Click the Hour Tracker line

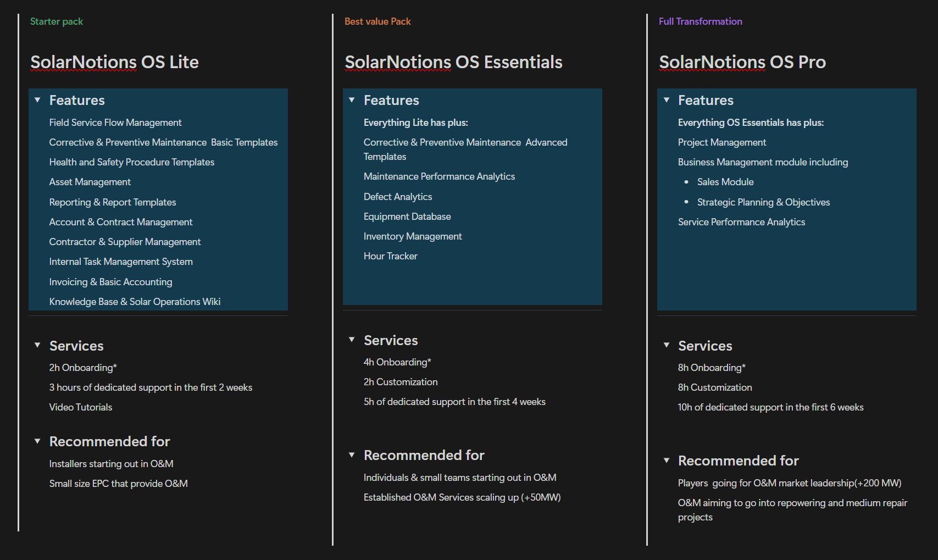[x=391, y=256]
